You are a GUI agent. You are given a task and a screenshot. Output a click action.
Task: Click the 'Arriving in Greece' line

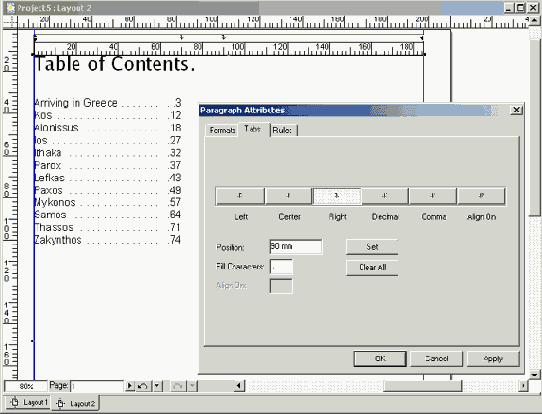click(108, 103)
